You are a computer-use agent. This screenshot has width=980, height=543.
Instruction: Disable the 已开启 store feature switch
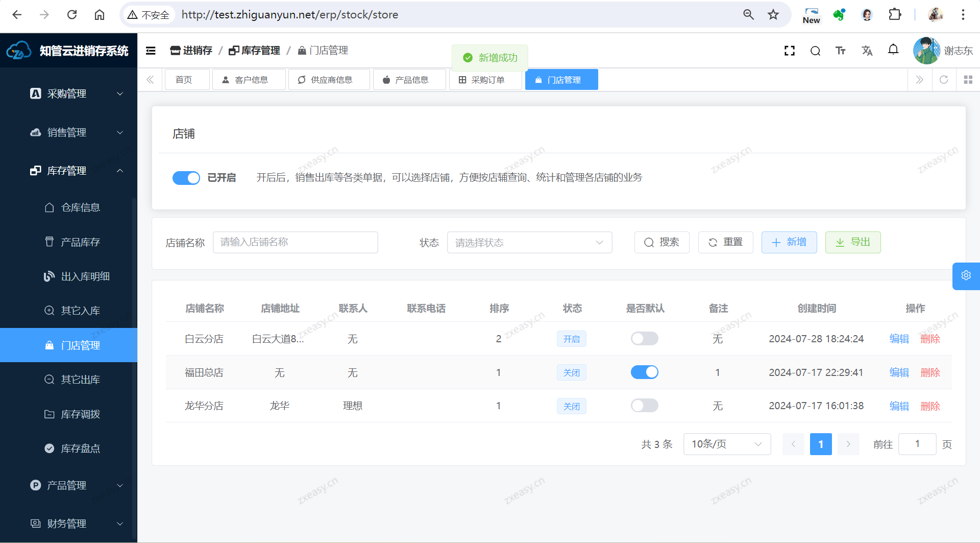coord(186,178)
